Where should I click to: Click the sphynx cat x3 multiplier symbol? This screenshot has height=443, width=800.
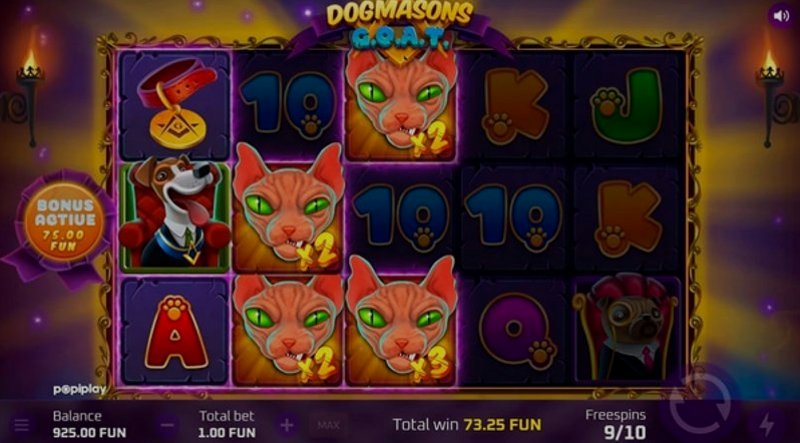click(x=402, y=323)
